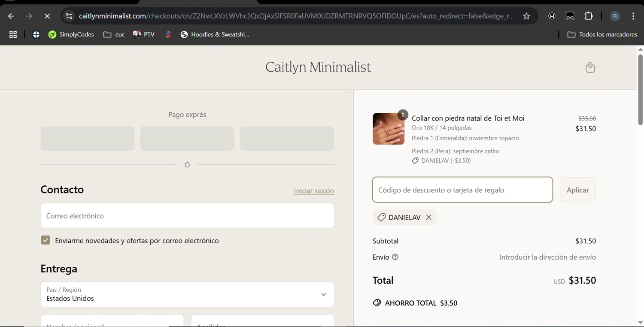Click the Subtotal label
This screenshot has width=644, height=327.
coord(386,241)
